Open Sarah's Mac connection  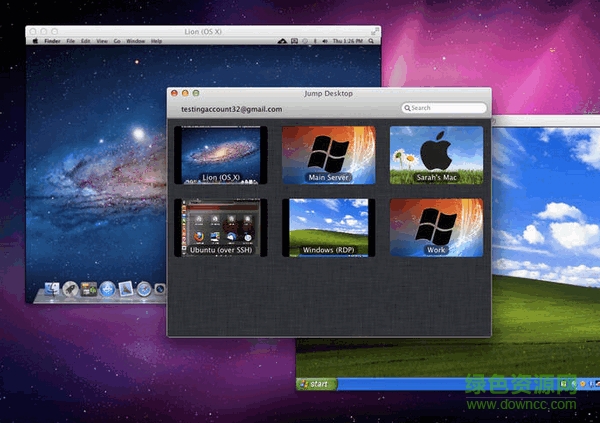click(x=436, y=154)
